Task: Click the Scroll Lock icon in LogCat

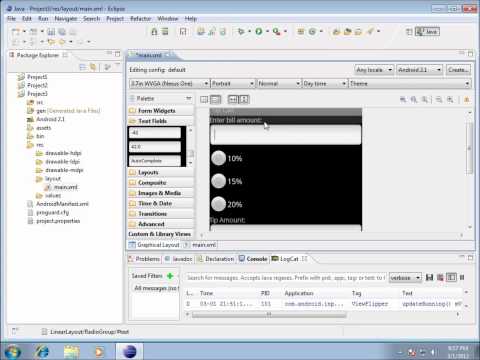Action: (462, 277)
